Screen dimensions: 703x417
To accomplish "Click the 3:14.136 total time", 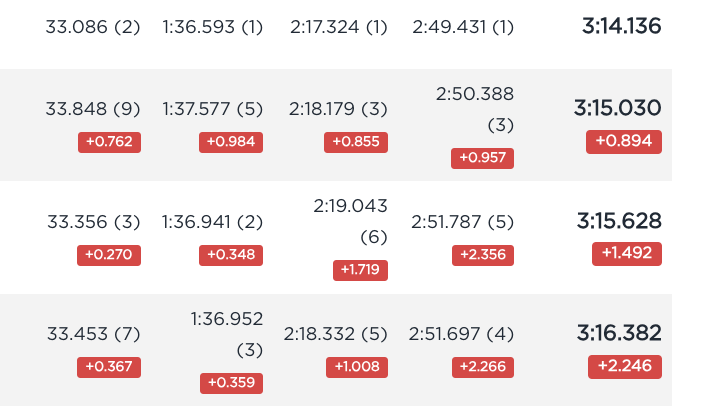I will coord(621,26).
